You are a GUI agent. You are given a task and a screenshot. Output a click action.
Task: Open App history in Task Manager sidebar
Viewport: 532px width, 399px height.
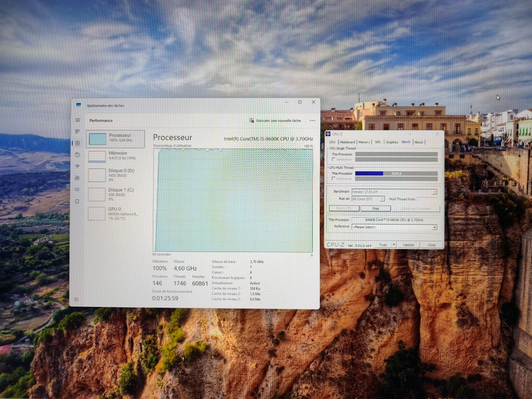[x=77, y=155]
